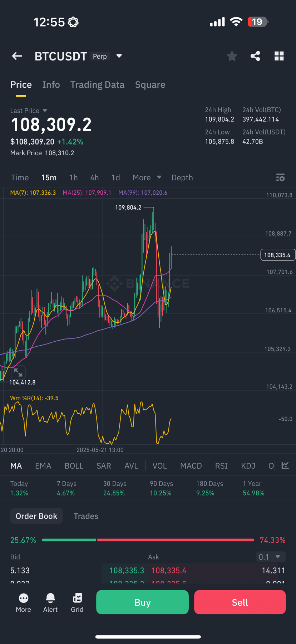Tap the 24h Vol(USDT) 42.70B stat
Viewport: 296px width, 644px height.
pyautogui.click(x=264, y=137)
